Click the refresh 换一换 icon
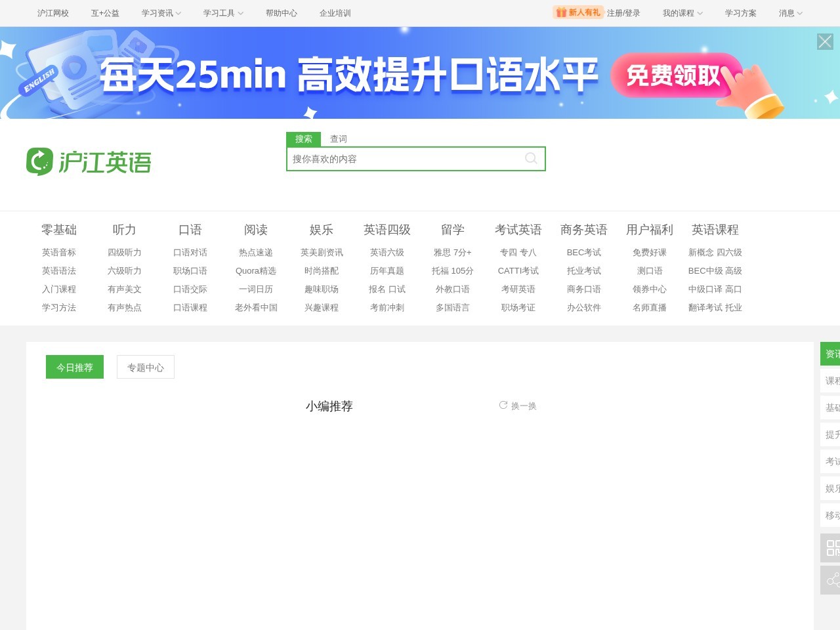 (x=503, y=406)
